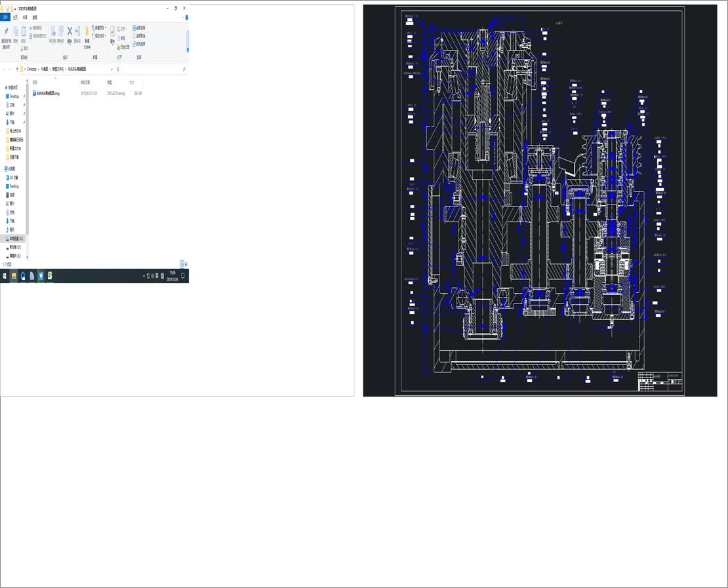Screen dimensions: 728x588
Task: Open the Easy access dropdown in ribbon
Action: coord(99,36)
